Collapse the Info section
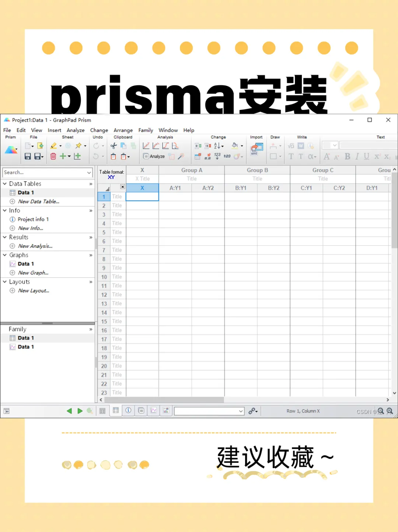398x532 pixels. click(5, 211)
